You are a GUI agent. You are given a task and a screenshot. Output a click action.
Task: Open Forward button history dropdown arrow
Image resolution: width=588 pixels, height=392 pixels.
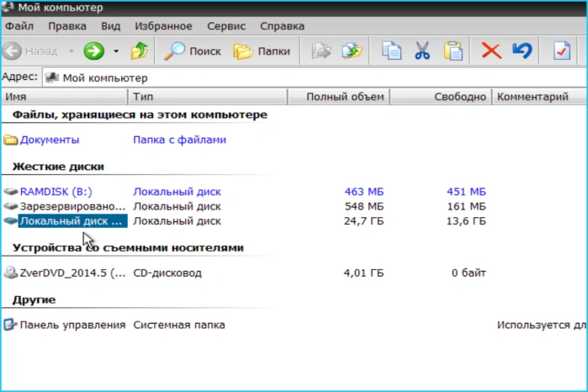coord(116,51)
